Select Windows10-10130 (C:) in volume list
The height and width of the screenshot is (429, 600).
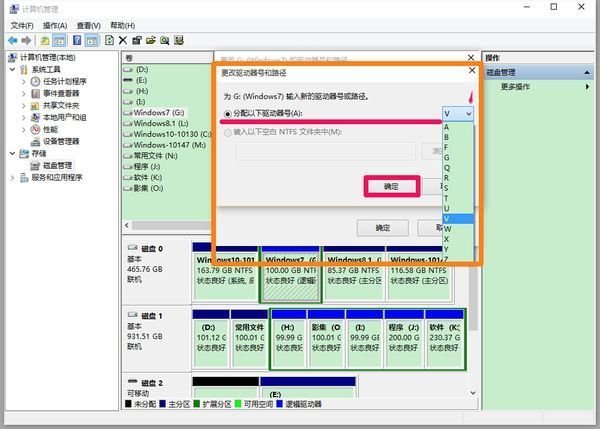172,134
